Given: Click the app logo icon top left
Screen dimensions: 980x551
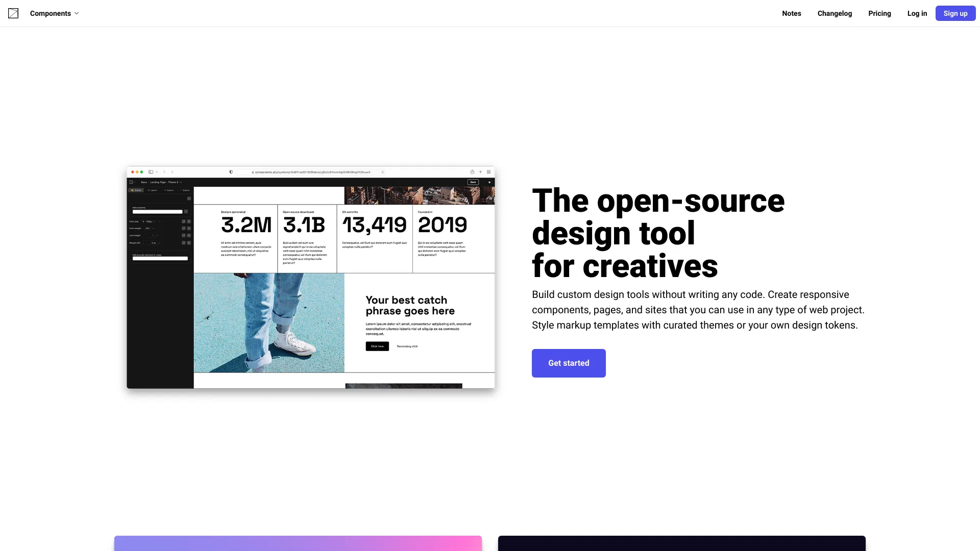Looking at the screenshot, I should point(13,13).
